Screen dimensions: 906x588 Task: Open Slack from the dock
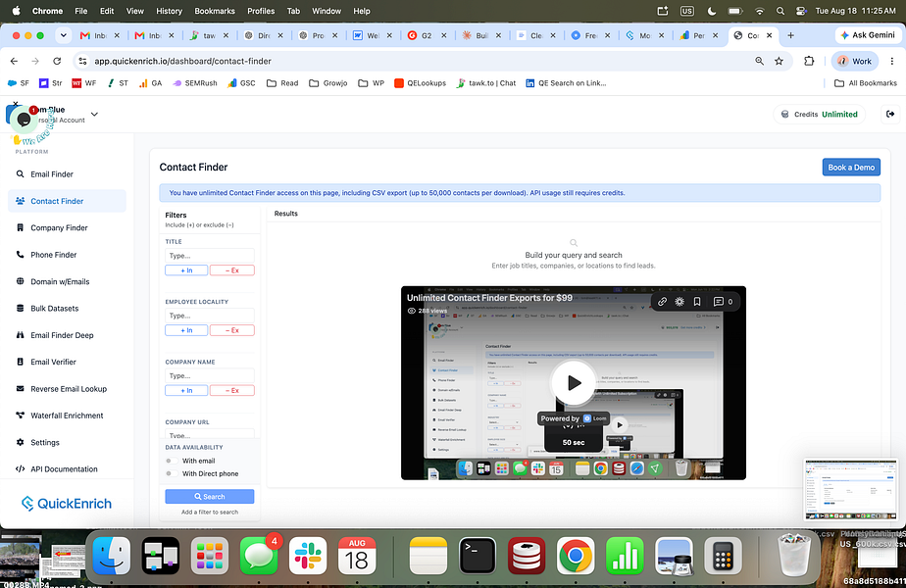[308, 556]
